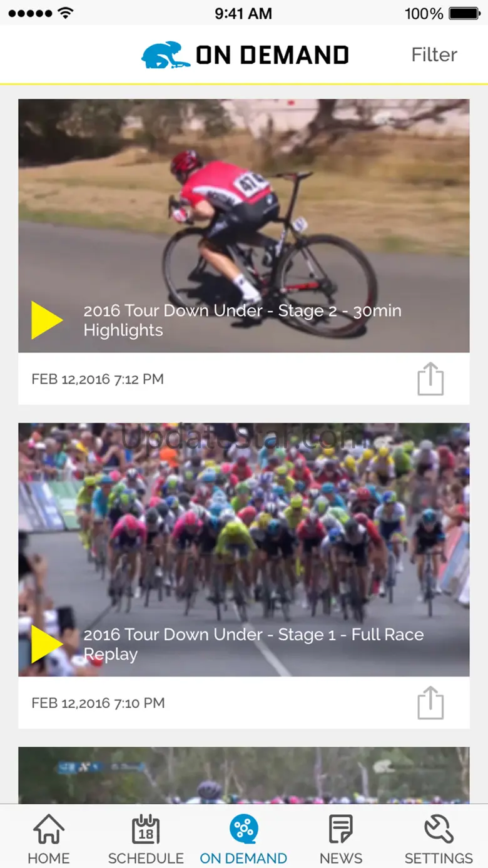Switch to the SCHEDULE tab label
This screenshot has height=868, width=488.
coord(146,858)
